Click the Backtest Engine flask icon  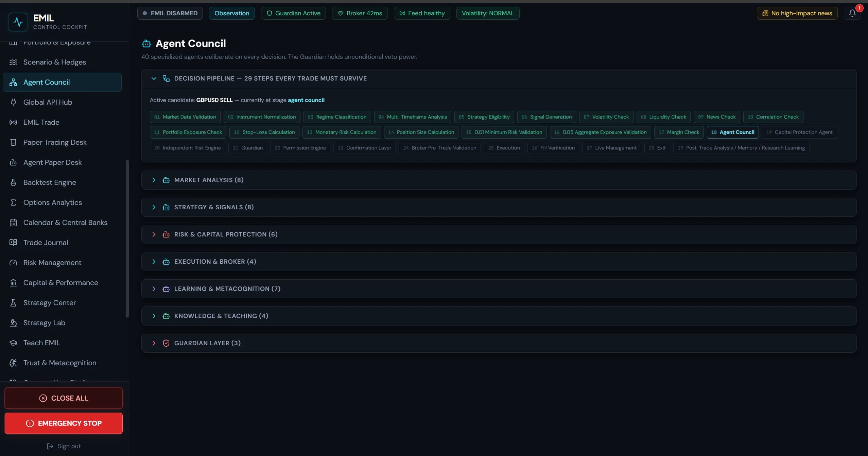click(x=13, y=182)
